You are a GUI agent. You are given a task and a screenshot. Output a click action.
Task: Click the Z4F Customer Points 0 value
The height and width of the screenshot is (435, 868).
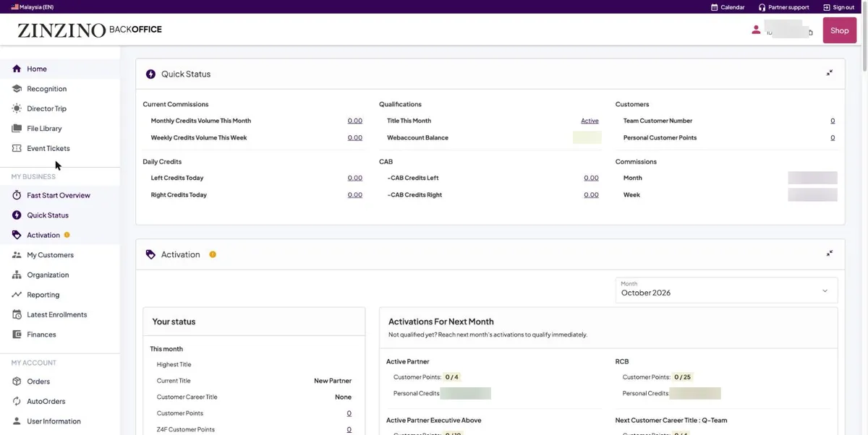point(349,429)
